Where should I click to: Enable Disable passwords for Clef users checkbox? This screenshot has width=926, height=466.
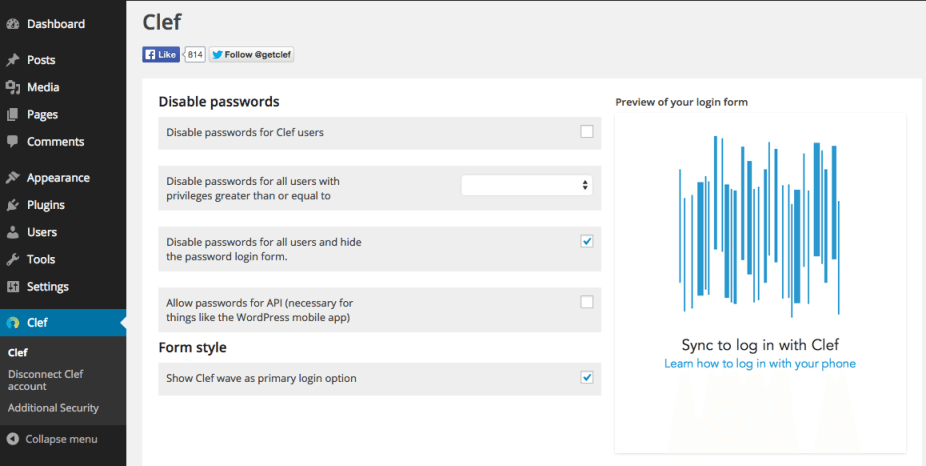[x=586, y=132]
